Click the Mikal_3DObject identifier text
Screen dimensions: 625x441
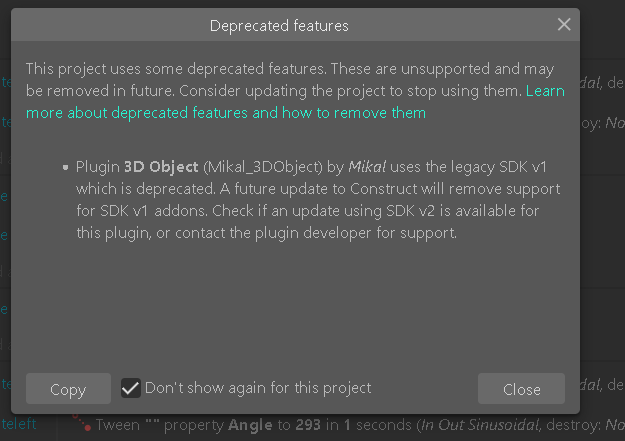tap(263, 167)
